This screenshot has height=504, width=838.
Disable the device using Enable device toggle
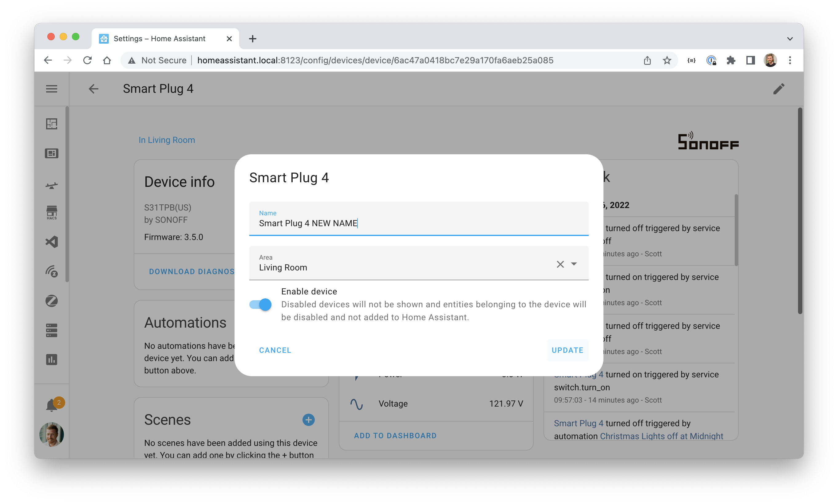259,304
